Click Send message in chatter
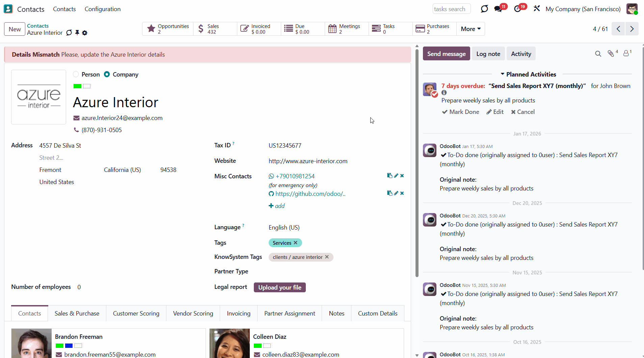644x358 pixels. tap(446, 54)
